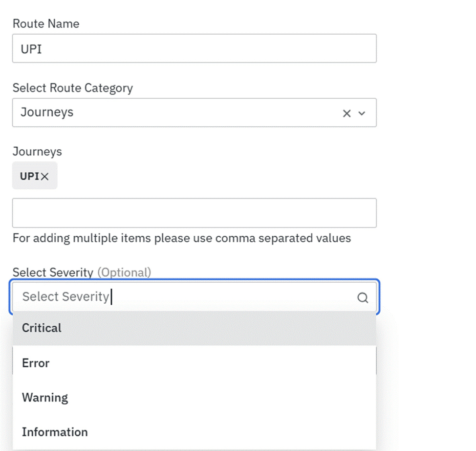Click the Journeys label above the UPI tag

point(37,152)
